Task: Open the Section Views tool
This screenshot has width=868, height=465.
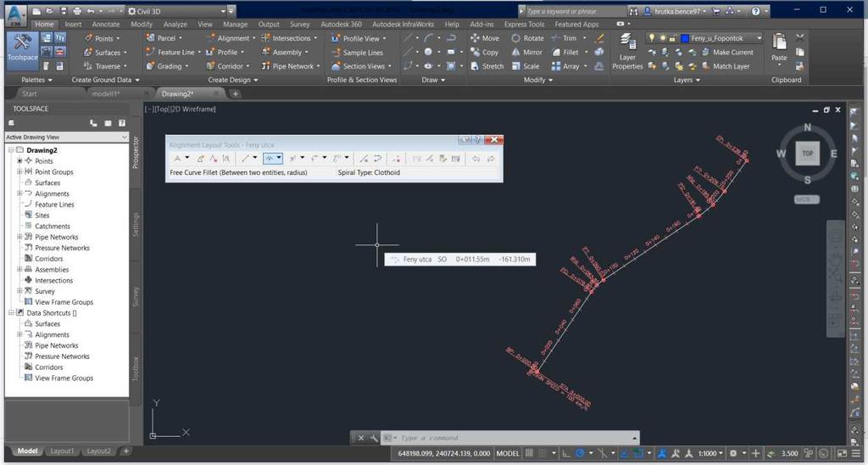Action: (x=361, y=66)
